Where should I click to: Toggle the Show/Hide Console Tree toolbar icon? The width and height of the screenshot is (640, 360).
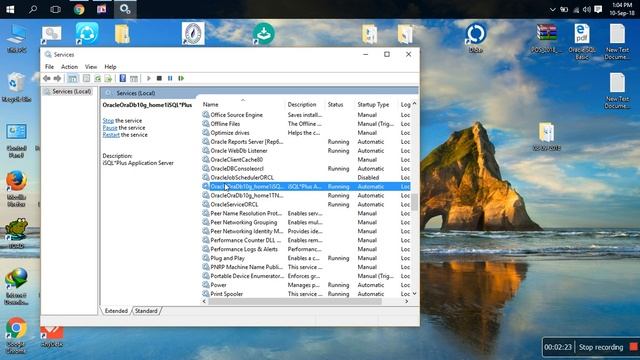pyautogui.click(x=72, y=78)
